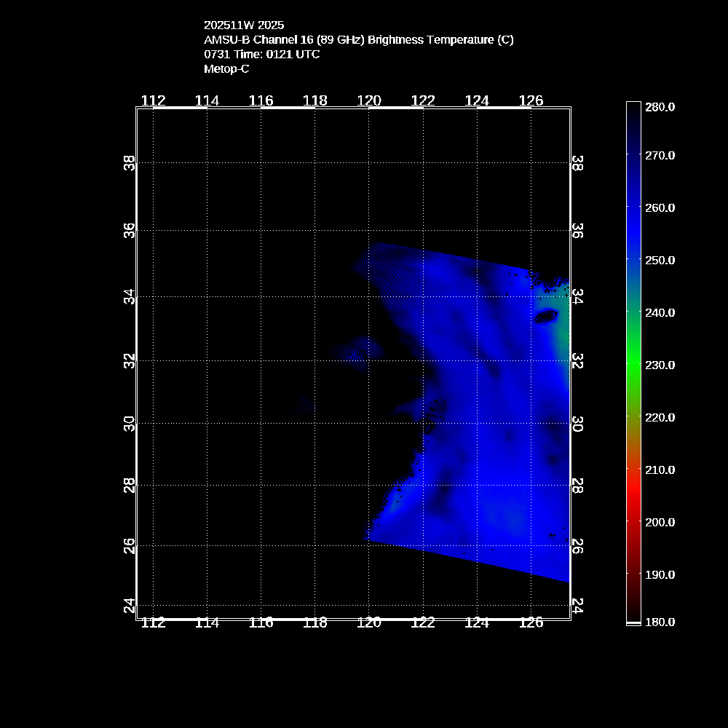Click the top longitude label "126"

coord(531,100)
